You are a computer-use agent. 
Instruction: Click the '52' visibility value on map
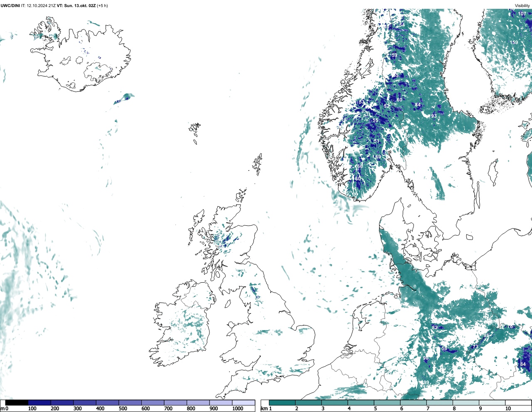click(x=387, y=106)
